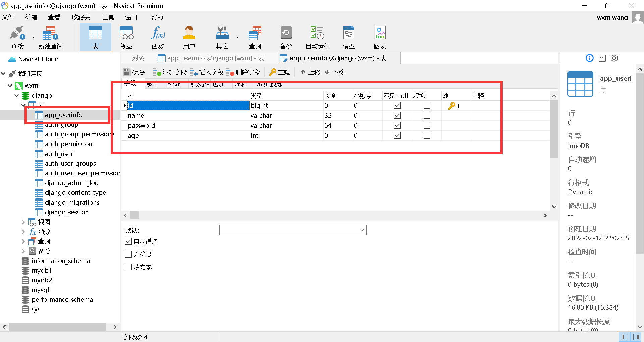Open the 图表 tool
This screenshot has height=342, width=644.
coord(379,37)
